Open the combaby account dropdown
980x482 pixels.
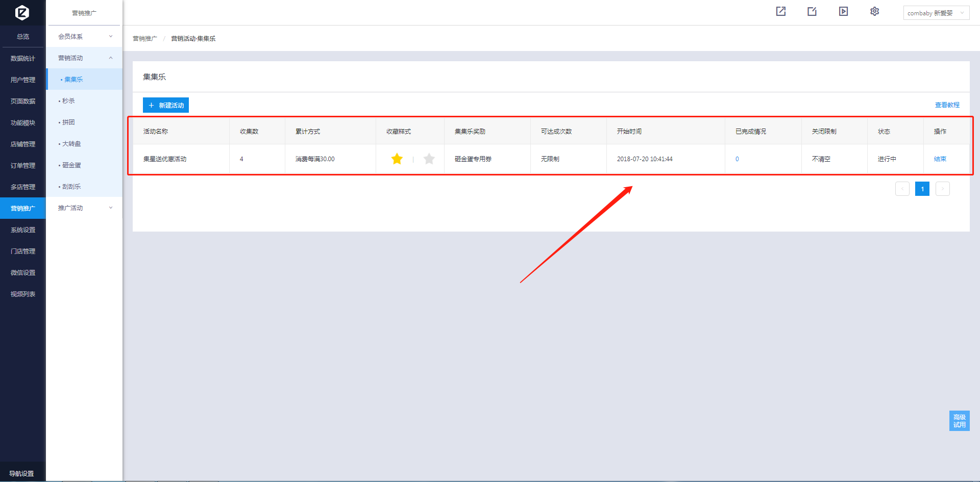coord(936,13)
